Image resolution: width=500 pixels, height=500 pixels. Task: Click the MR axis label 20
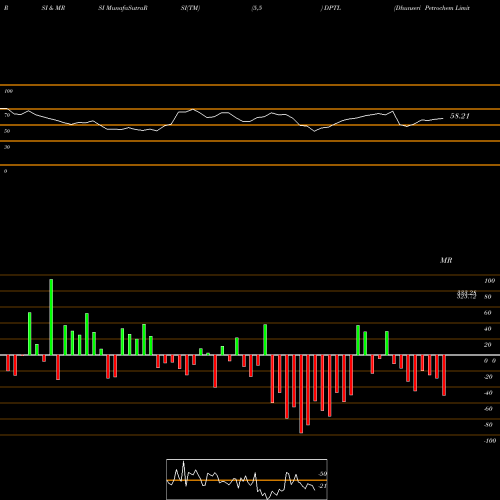[488, 345]
